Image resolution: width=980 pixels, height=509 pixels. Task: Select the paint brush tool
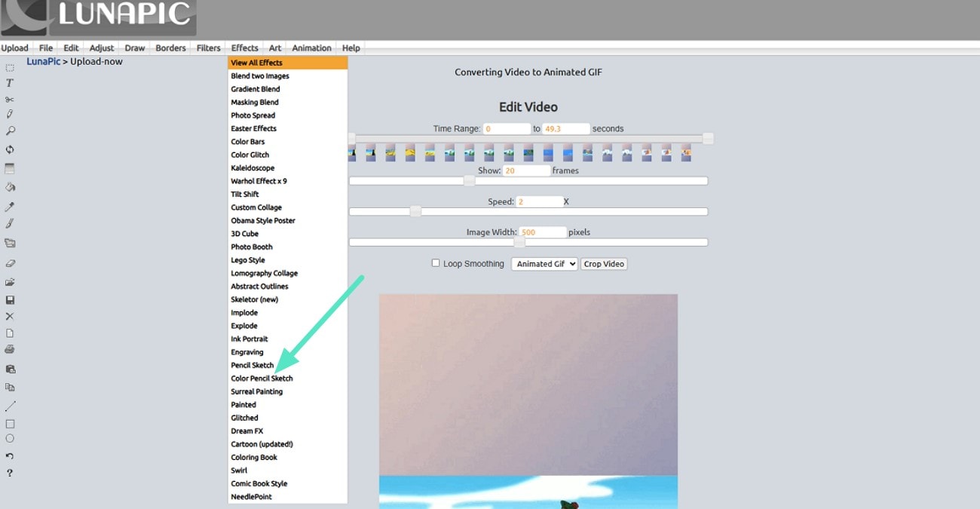click(x=10, y=223)
